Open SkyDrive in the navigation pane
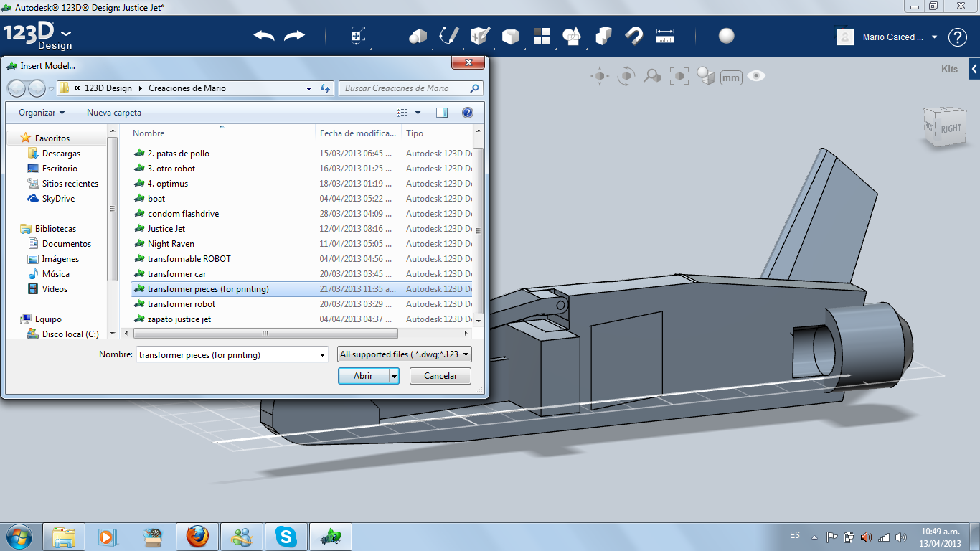Image resolution: width=980 pixels, height=551 pixels. (58, 199)
